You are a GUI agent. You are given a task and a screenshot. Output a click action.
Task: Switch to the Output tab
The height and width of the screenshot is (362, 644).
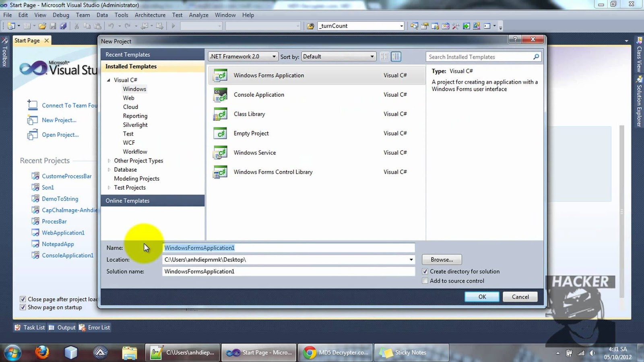pos(62,327)
